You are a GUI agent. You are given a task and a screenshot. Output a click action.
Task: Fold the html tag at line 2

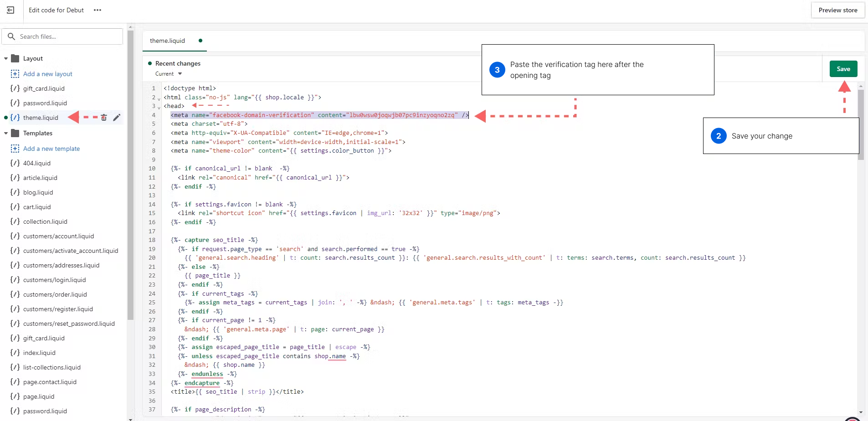click(159, 98)
